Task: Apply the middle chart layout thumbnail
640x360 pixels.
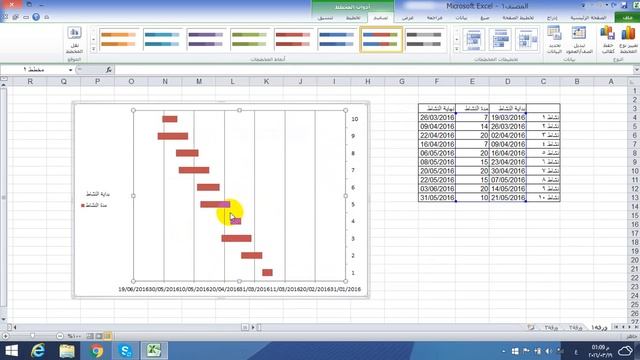Action: [x=500, y=40]
